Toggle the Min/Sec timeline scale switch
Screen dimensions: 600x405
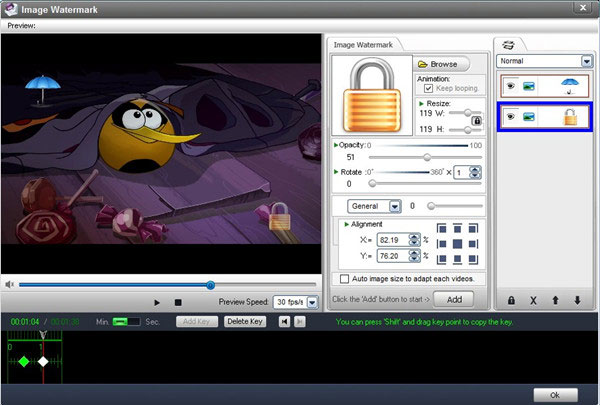point(126,322)
